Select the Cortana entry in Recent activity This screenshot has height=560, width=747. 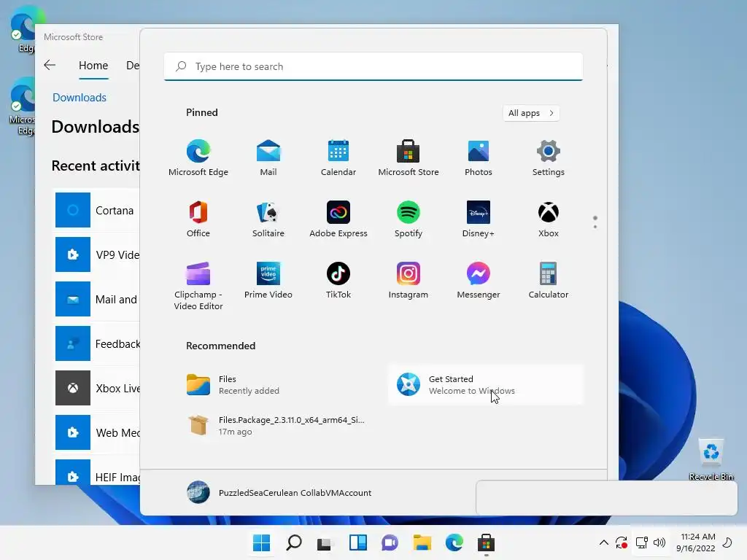pos(96,211)
